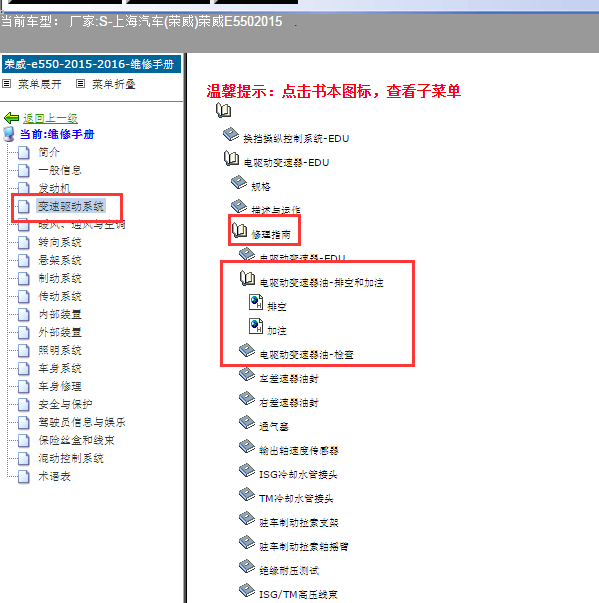Collapse the 电驱动变速器油-排空和加注 open book
Image resolution: width=599 pixels, height=603 pixels.
(x=248, y=278)
